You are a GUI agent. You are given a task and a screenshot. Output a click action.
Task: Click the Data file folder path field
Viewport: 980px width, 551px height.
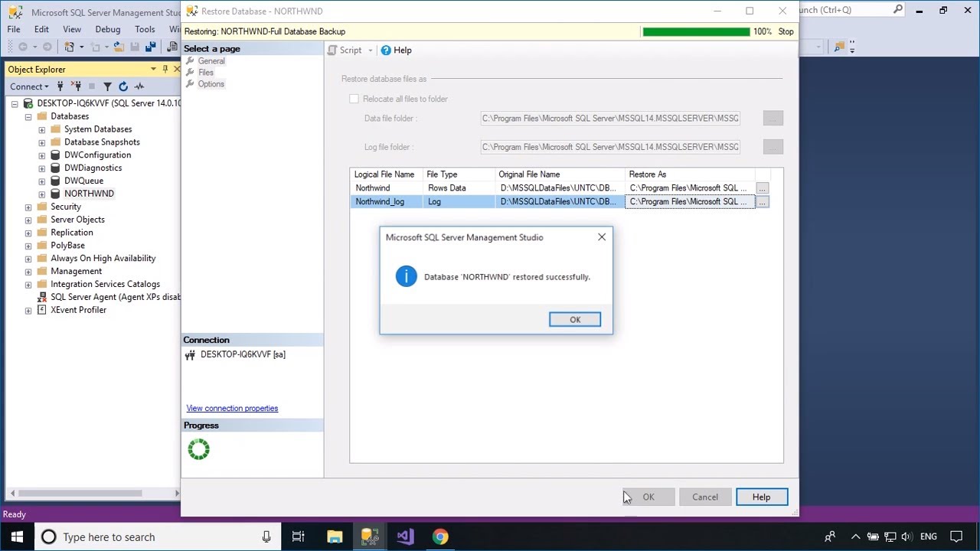coord(610,119)
